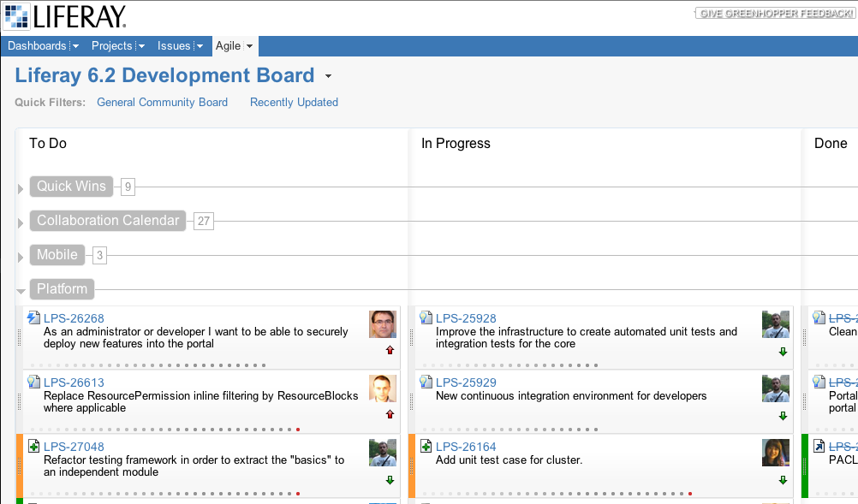This screenshot has height=504, width=858.
Task: Click assignee avatar on LPS-26268 card
Action: pyautogui.click(x=383, y=324)
